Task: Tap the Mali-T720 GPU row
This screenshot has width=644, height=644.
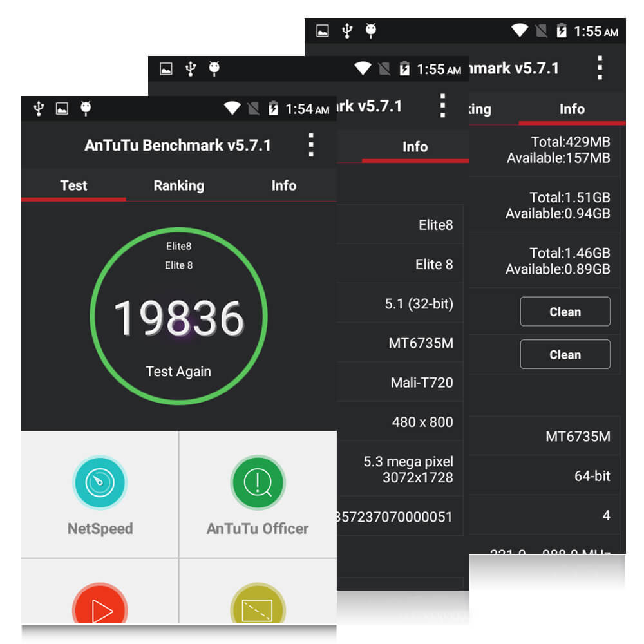Action: (x=400, y=383)
